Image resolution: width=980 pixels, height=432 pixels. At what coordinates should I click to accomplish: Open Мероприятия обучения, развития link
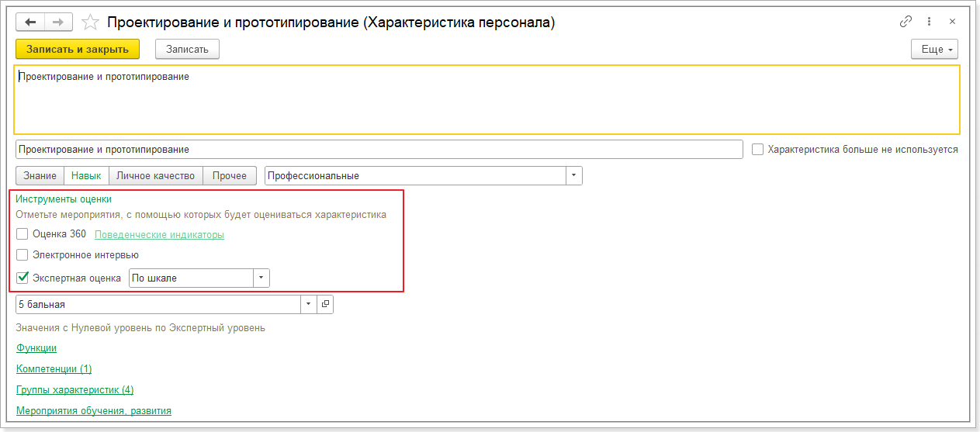click(94, 411)
